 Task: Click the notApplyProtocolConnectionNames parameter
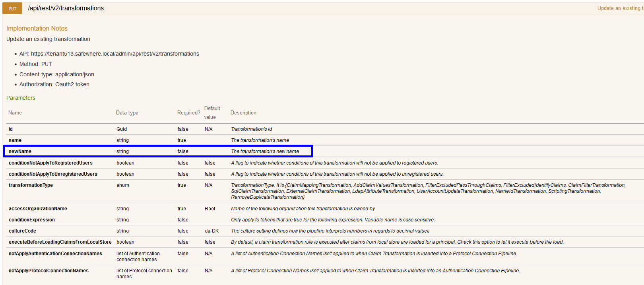(48, 271)
